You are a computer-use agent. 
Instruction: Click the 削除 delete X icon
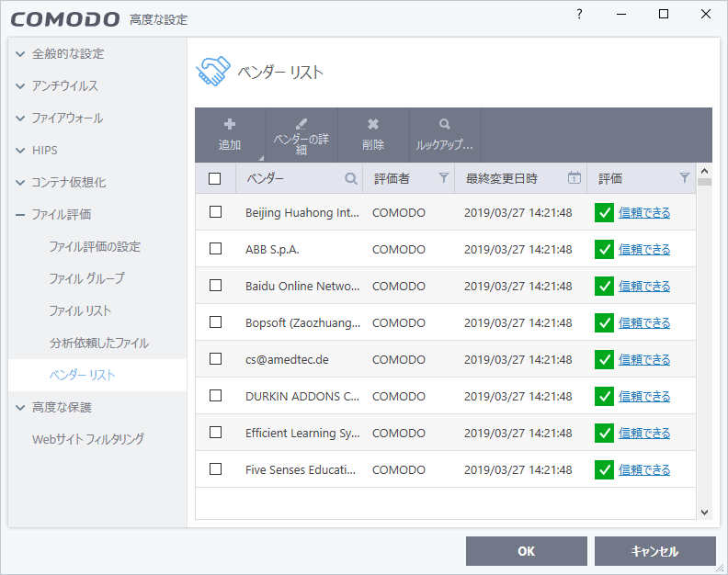click(x=373, y=124)
